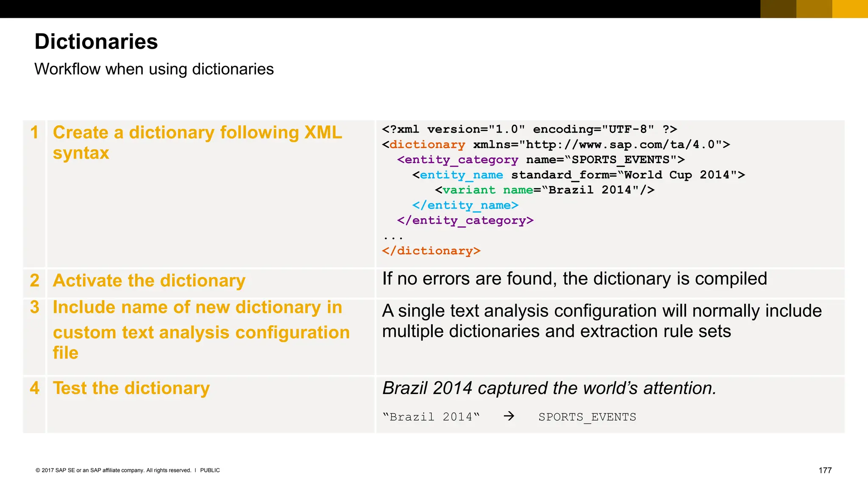Viewport: 868px width, 488px height.
Task: Click the SAP copyright notice in the footer
Action: [x=114, y=470]
